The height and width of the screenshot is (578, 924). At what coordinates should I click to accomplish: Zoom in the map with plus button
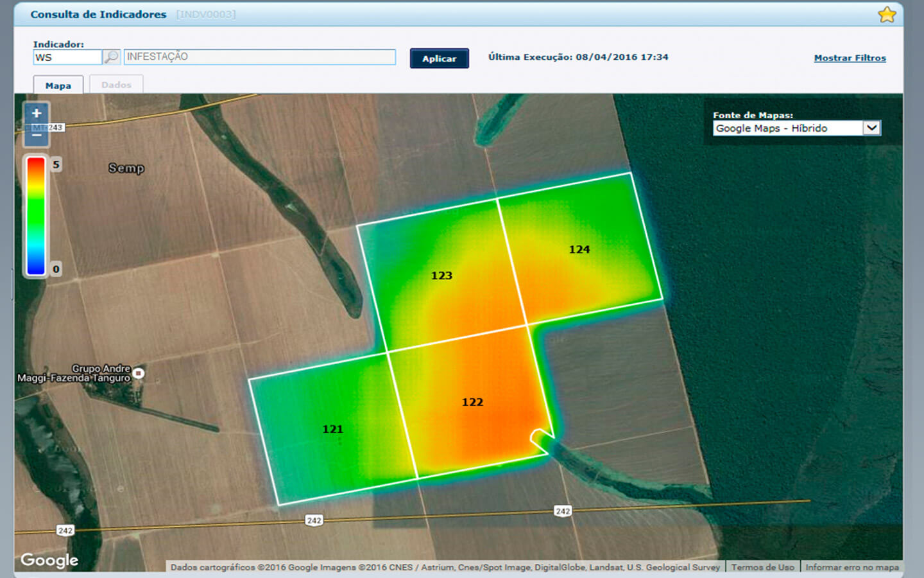click(x=37, y=114)
